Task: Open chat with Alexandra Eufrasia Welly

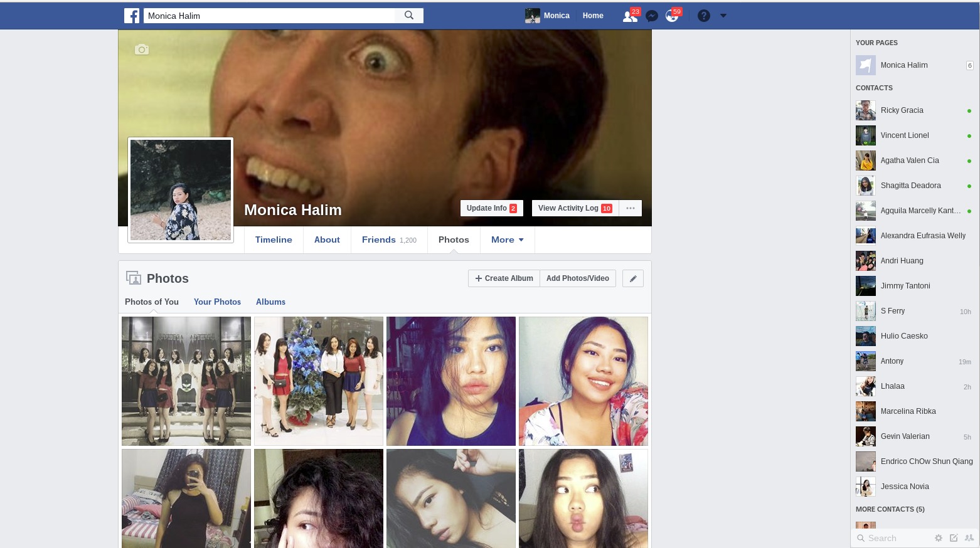Action: click(914, 236)
